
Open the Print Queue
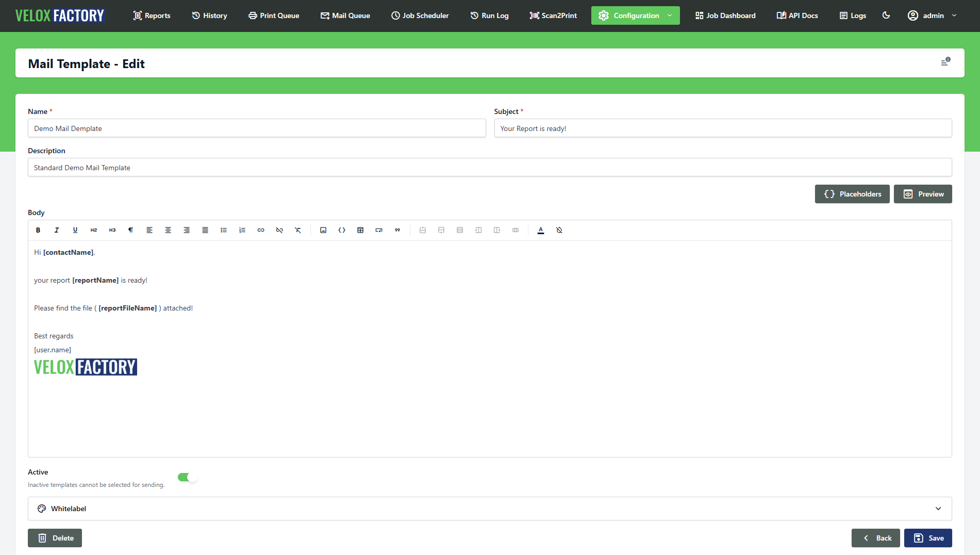[274, 15]
